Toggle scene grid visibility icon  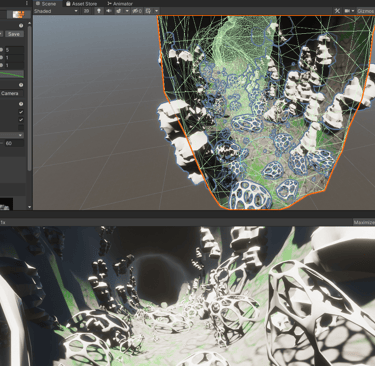pos(148,11)
